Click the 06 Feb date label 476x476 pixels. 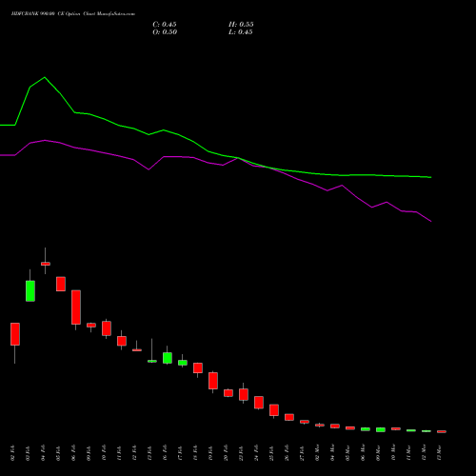(73, 453)
